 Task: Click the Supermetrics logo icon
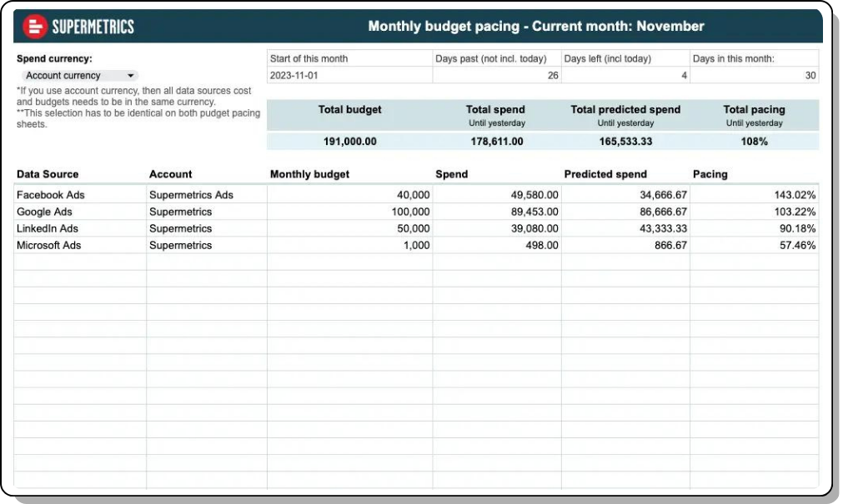click(34, 27)
